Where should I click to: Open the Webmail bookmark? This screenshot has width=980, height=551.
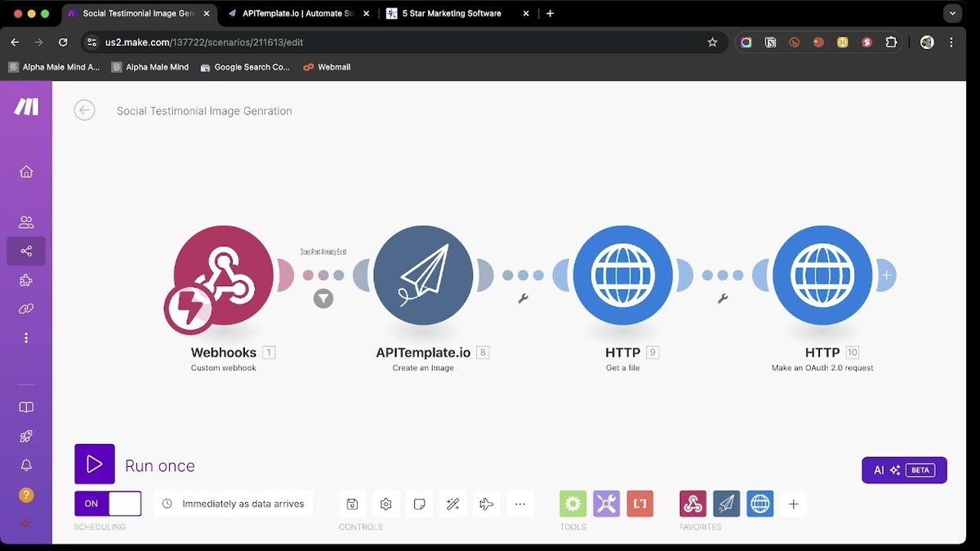tap(327, 67)
